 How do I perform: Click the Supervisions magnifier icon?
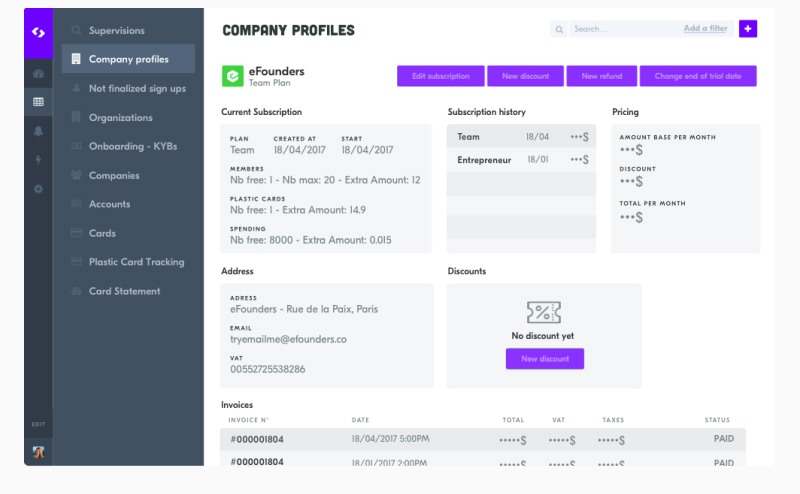[76, 30]
